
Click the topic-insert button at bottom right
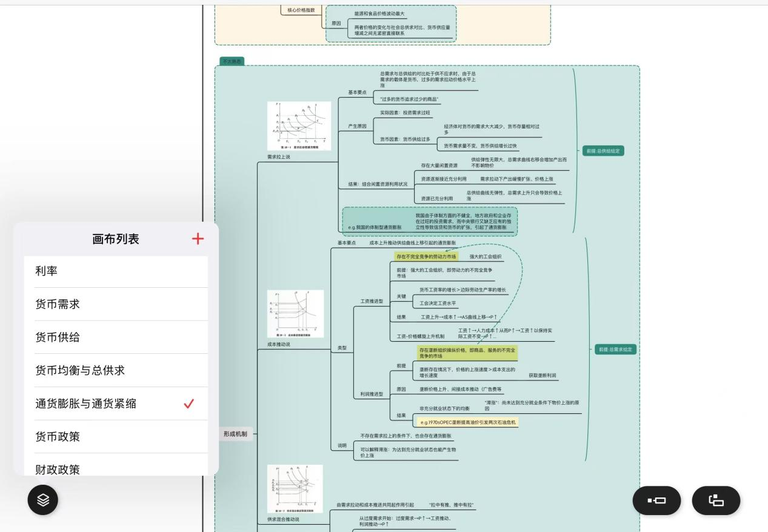click(656, 500)
